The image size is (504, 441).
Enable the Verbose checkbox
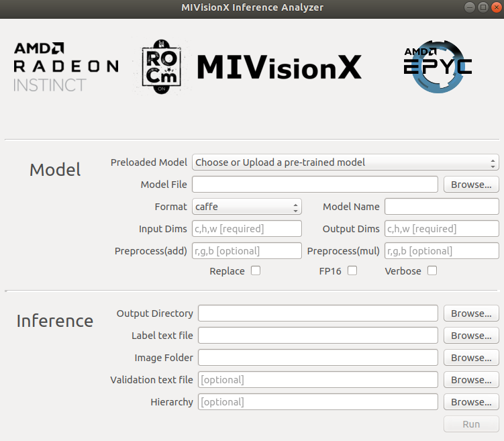click(x=432, y=271)
